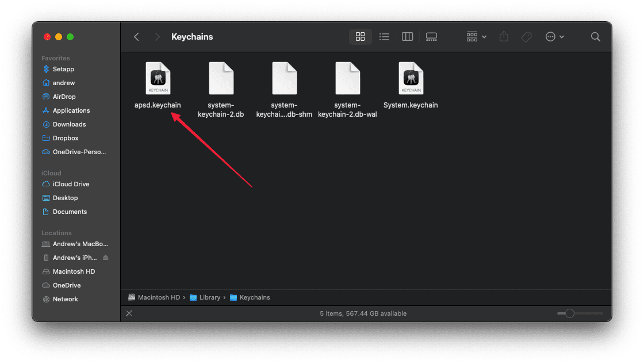
Task: Open the andrew home folder in sidebar
Action: (64, 83)
